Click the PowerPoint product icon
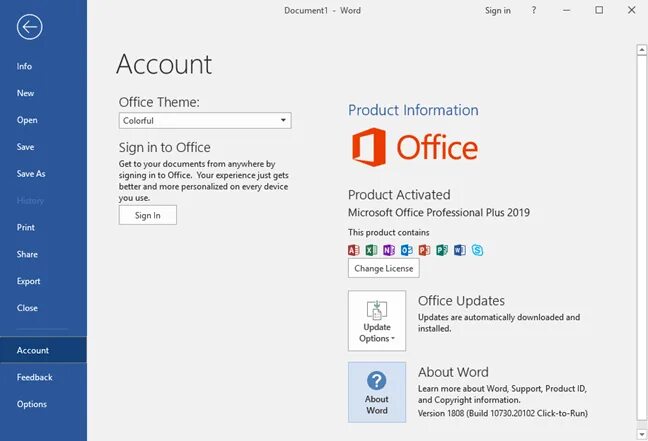 [424, 249]
